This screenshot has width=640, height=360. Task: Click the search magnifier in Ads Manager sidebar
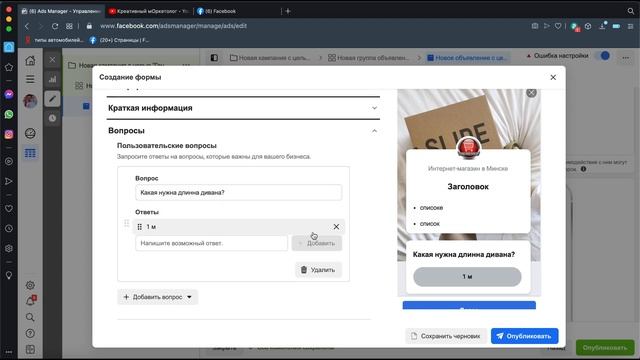pyautogui.click(x=30, y=317)
